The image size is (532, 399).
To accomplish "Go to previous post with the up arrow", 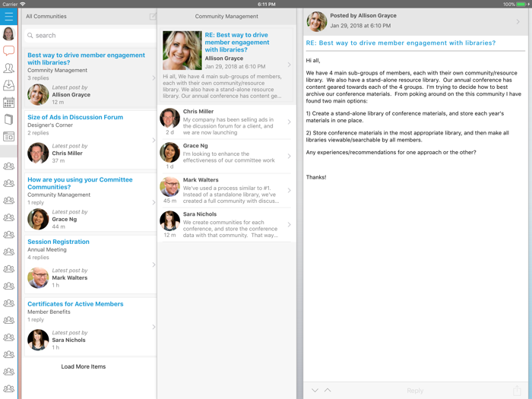I will [x=328, y=390].
